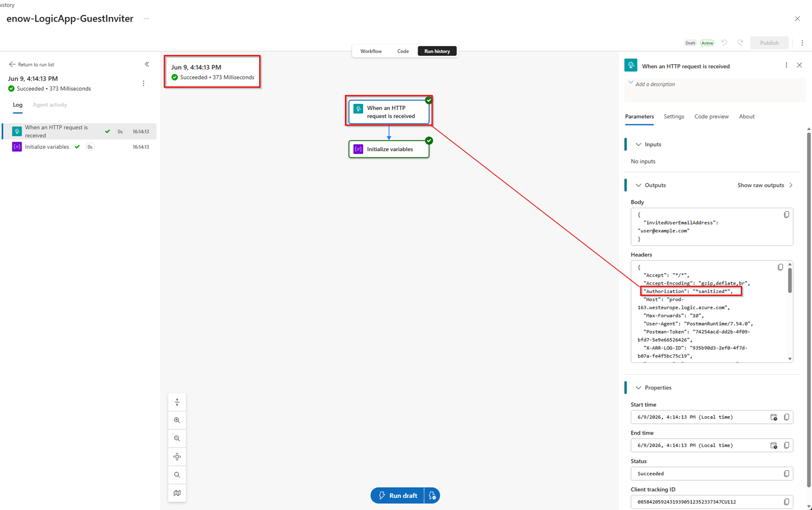Copy the End time value

click(786, 446)
